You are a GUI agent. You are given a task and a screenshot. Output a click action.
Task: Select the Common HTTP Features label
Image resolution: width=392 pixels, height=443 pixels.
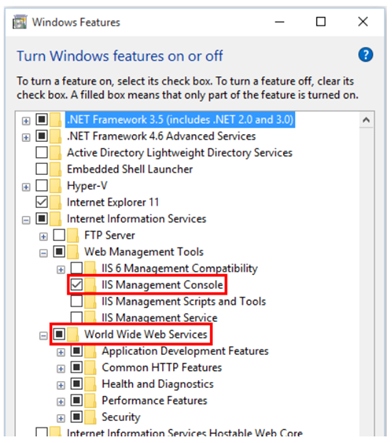click(162, 368)
